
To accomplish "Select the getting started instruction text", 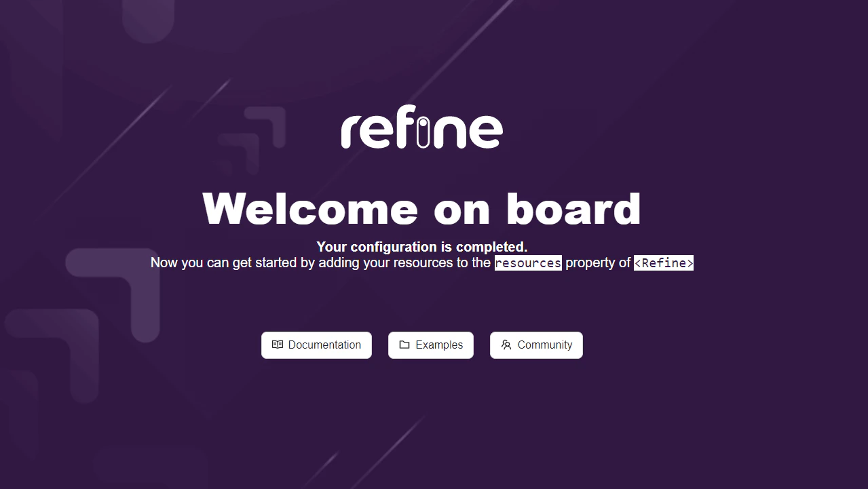I will tap(421, 262).
